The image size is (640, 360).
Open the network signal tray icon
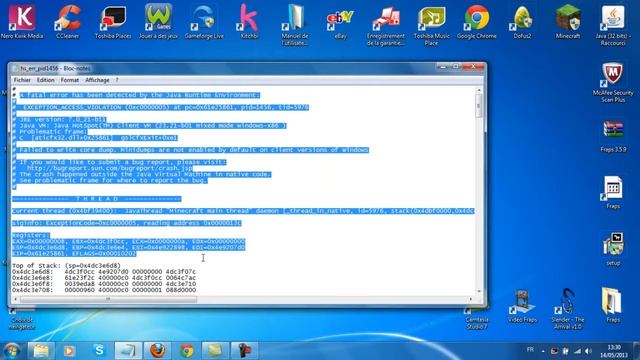tap(577, 351)
